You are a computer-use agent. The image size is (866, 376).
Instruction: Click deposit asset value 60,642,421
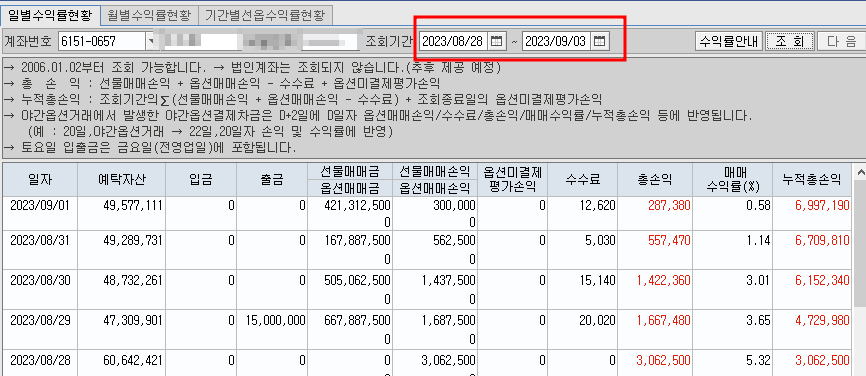point(133,361)
